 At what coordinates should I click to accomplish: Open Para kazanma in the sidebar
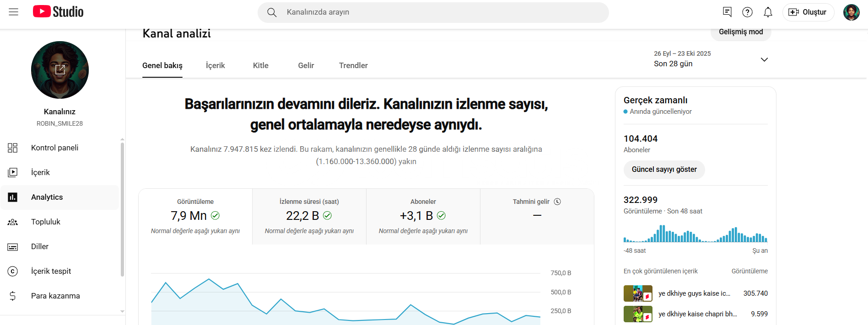tap(55, 296)
